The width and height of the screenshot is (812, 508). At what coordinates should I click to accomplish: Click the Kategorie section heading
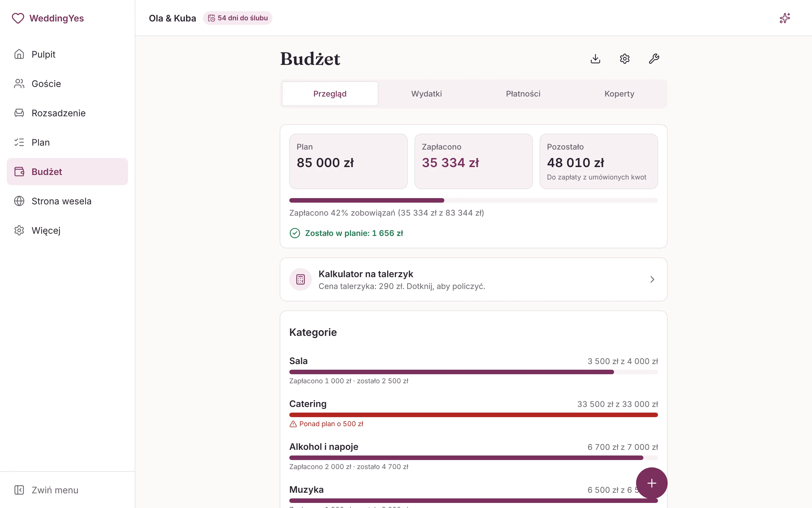(x=313, y=332)
